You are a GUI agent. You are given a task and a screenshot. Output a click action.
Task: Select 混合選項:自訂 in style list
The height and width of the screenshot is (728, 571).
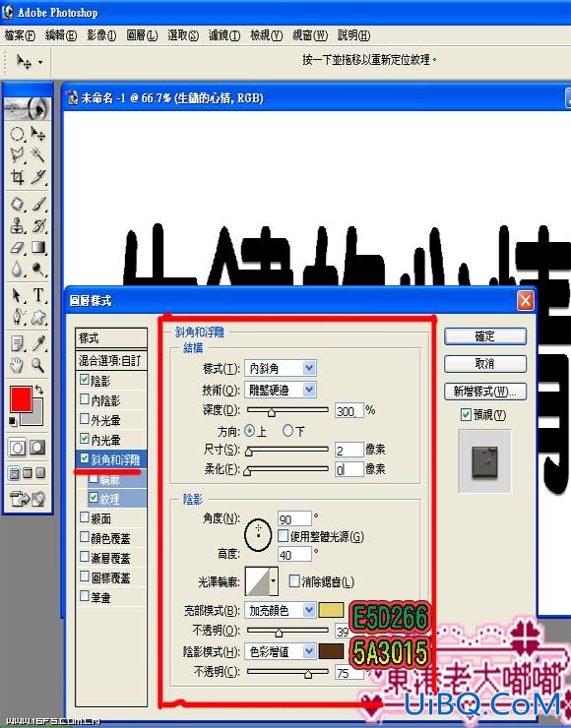click(x=111, y=361)
